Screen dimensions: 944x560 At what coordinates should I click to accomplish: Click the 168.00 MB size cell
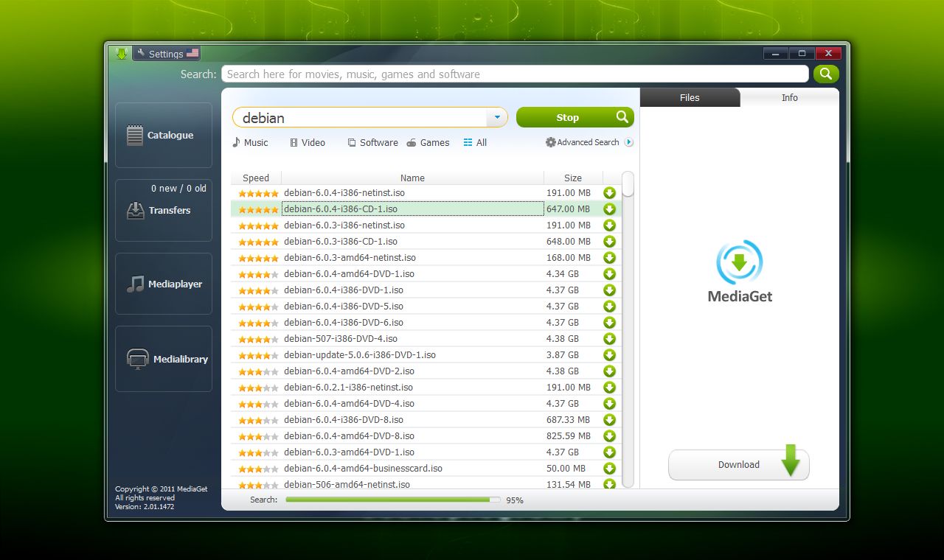coord(569,258)
